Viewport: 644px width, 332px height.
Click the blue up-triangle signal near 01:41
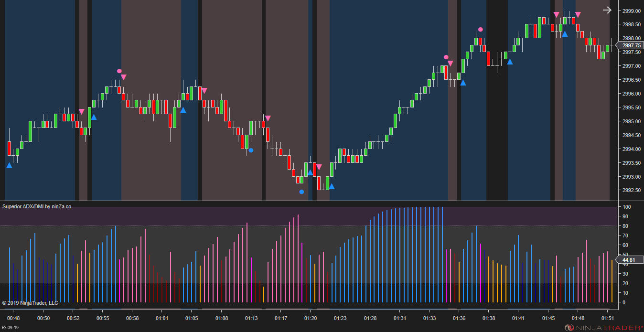tap(510, 62)
